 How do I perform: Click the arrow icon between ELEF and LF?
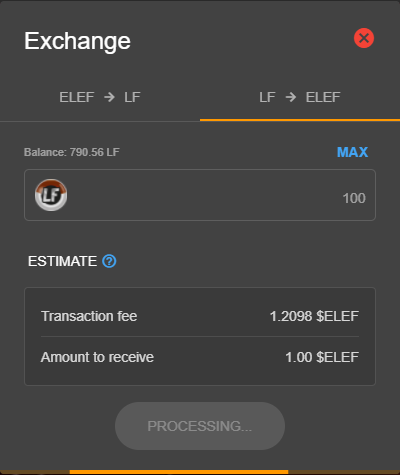point(109,97)
